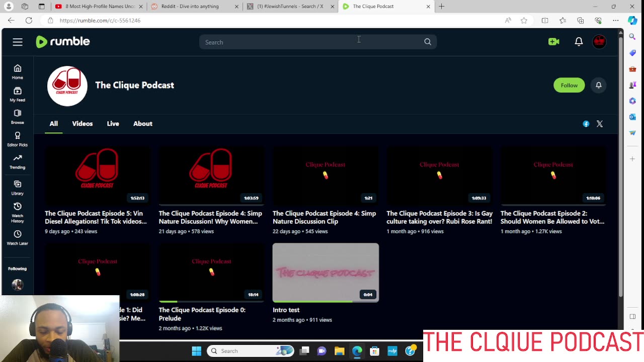Open the Rumble hamburger menu
Viewport: 644px width, 362px height.
pos(18,42)
